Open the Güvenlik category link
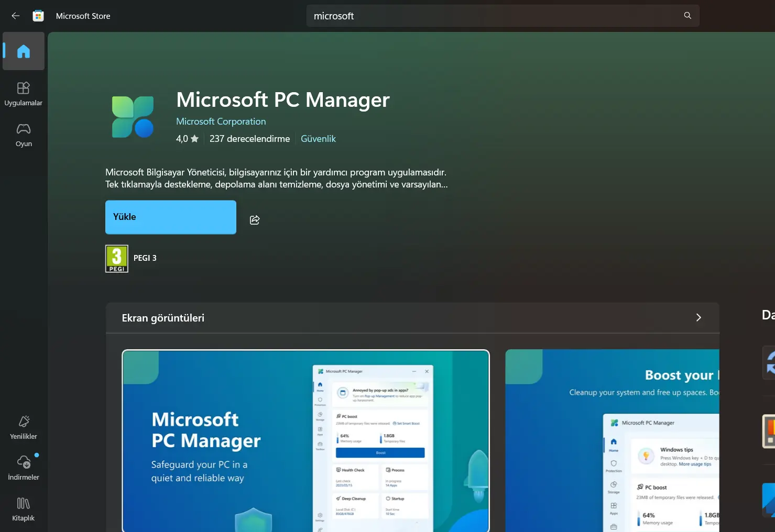The height and width of the screenshot is (532, 775). 318,139
